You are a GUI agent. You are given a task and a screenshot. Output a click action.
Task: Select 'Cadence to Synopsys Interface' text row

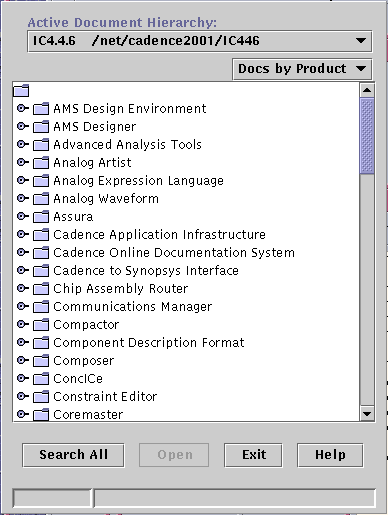click(x=146, y=271)
